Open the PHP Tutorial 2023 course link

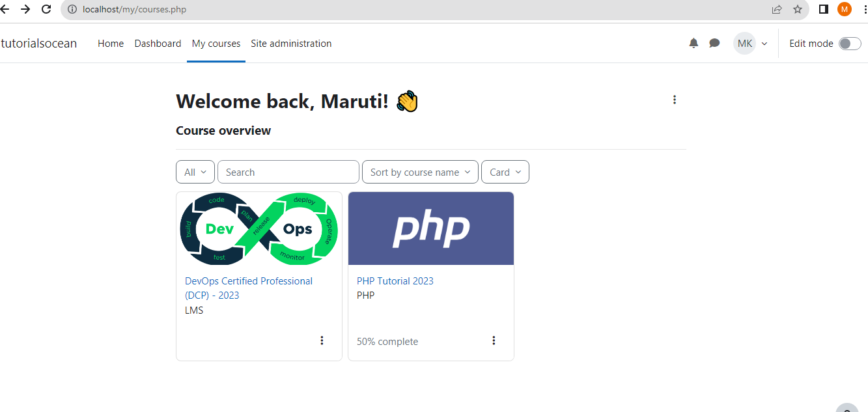tap(395, 281)
